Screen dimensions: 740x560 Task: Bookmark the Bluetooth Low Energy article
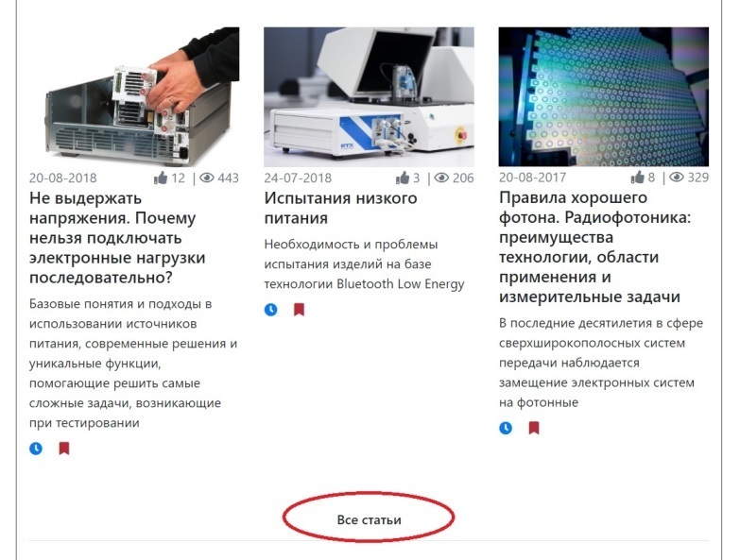[300, 309]
